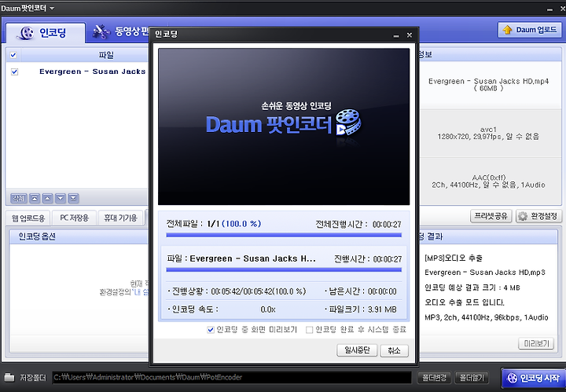Click the 인코딩 속도 0.0x value
Viewport: 566px width, 392px height.
coord(268,310)
